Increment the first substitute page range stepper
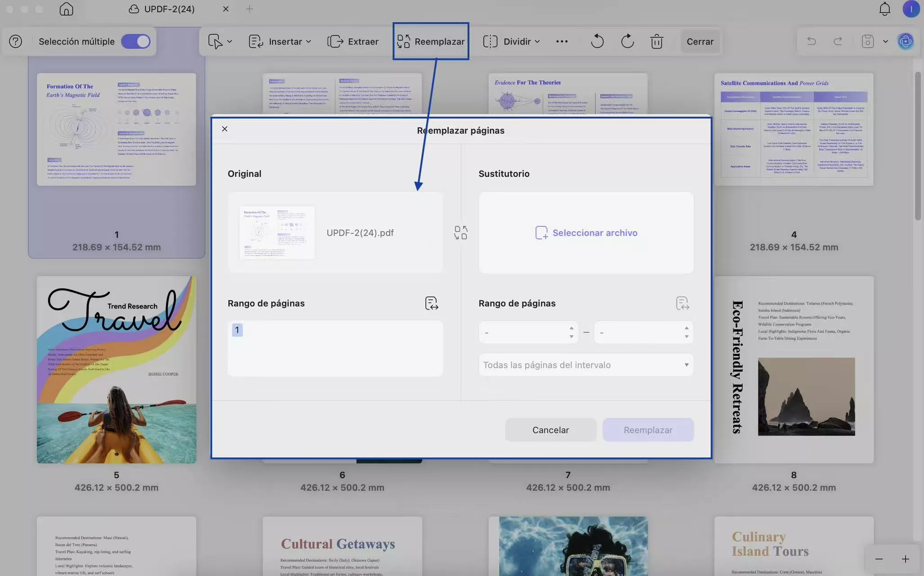This screenshot has width=924, height=576. (571, 328)
